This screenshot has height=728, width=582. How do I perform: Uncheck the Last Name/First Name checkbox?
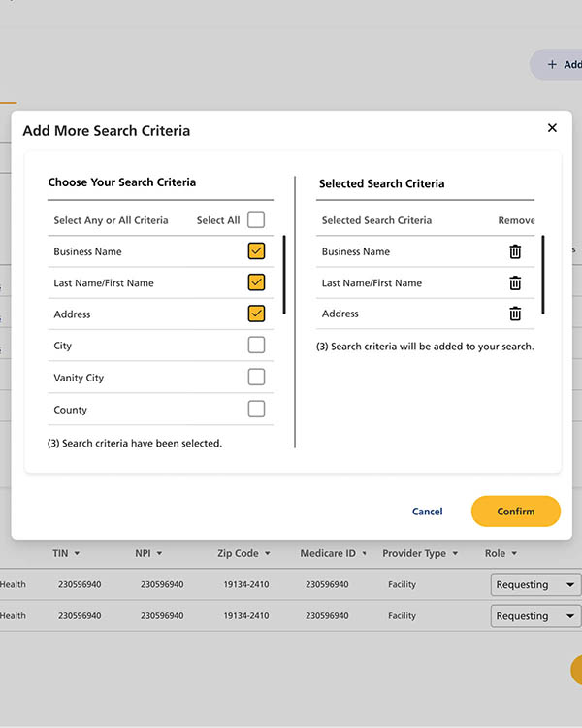(256, 282)
